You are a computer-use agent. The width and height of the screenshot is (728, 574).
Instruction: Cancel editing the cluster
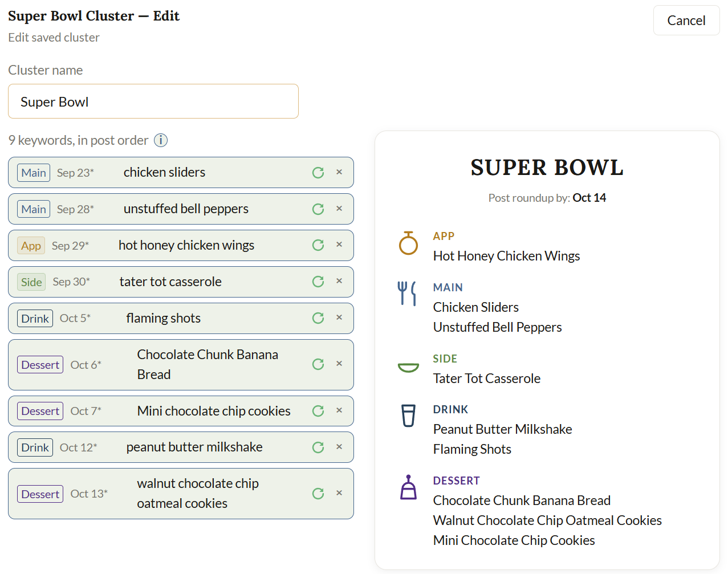686,21
